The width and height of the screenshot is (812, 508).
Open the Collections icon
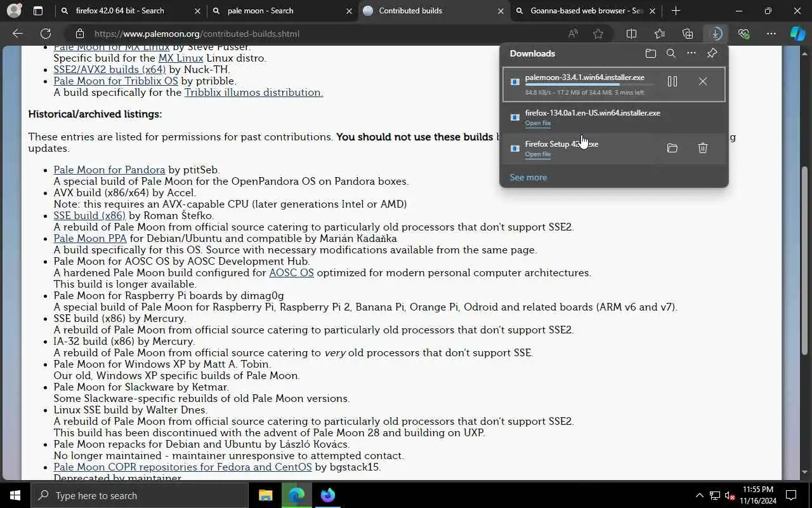tap(688, 34)
